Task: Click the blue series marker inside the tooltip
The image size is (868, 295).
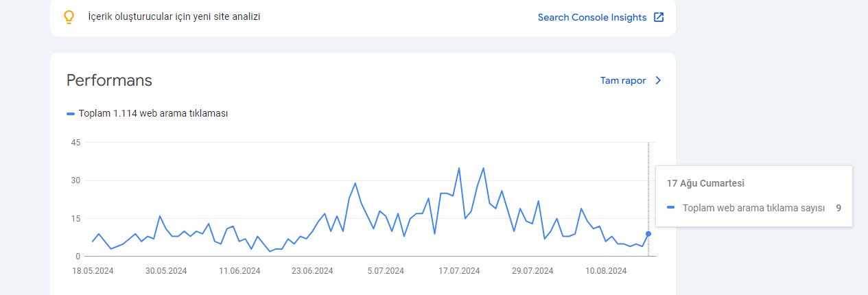Action: click(671, 207)
